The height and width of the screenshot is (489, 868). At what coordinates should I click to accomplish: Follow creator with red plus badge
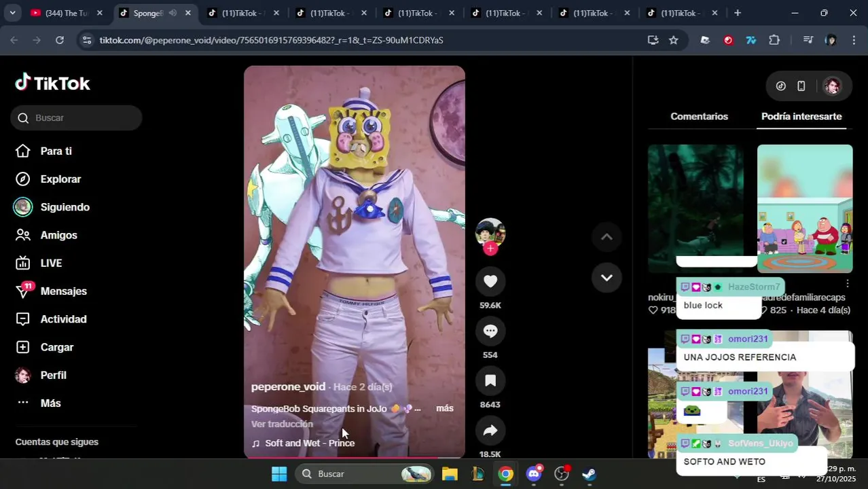click(490, 249)
